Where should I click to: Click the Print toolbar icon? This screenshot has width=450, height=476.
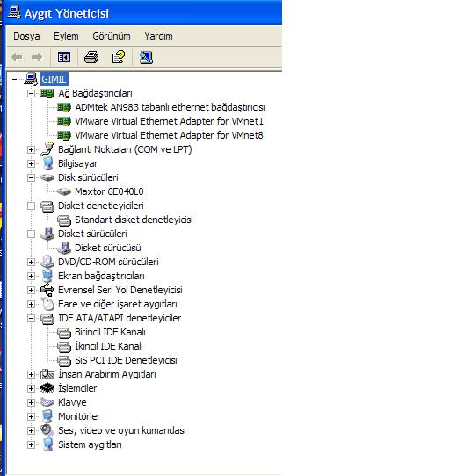click(91, 57)
